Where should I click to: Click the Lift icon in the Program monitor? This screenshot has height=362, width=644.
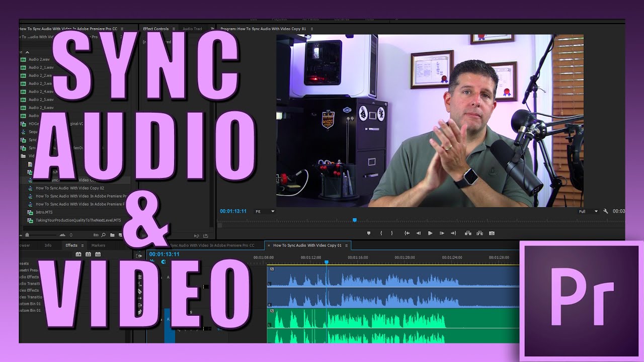(468, 233)
